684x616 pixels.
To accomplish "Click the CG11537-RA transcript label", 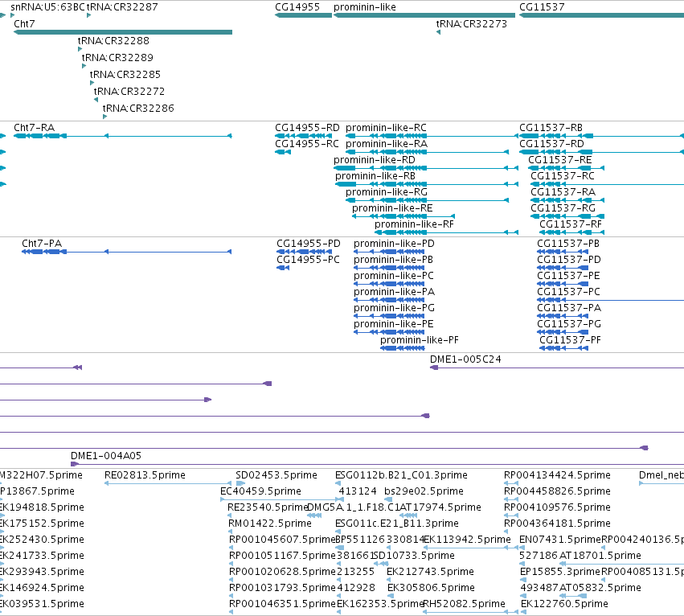I will click(x=563, y=192).
